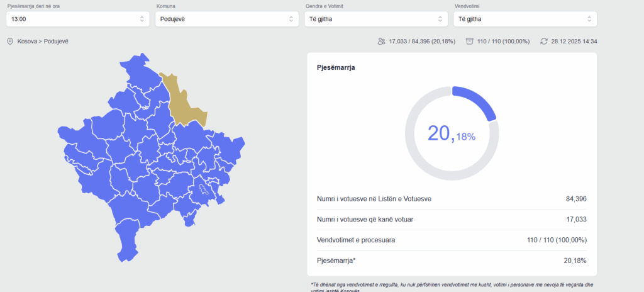Viewport: 644px width, 292px height.
Task: Click the location pin icon beside Kosova
Action: click(10, 42)
